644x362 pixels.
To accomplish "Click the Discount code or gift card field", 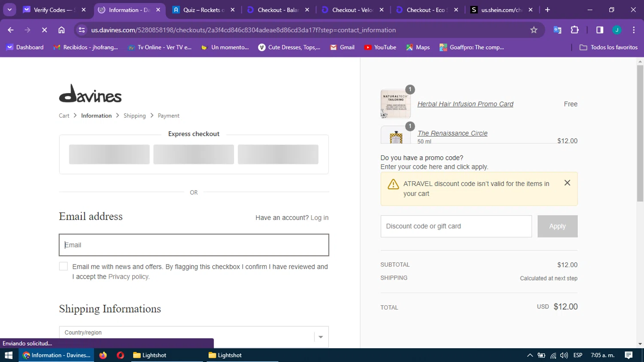I will 456,226.
